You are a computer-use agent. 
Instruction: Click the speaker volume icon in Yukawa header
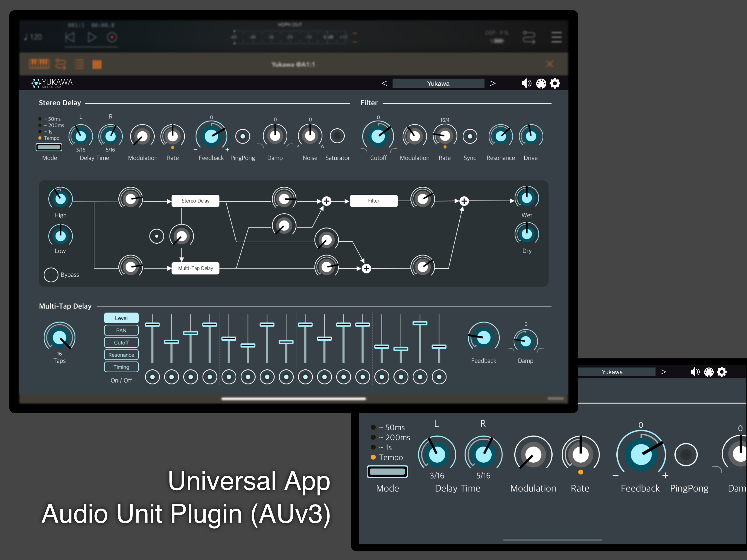tap(526, 83)
